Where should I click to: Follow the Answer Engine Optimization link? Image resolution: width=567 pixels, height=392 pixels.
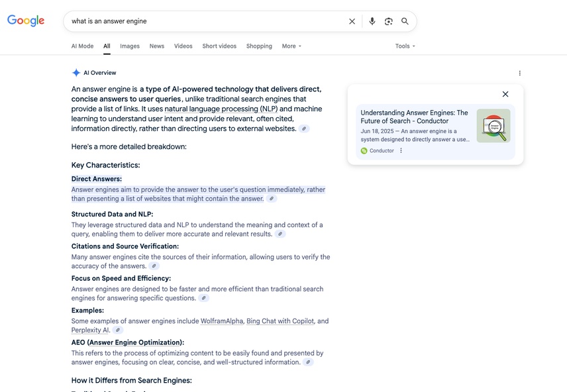(134, 342)
